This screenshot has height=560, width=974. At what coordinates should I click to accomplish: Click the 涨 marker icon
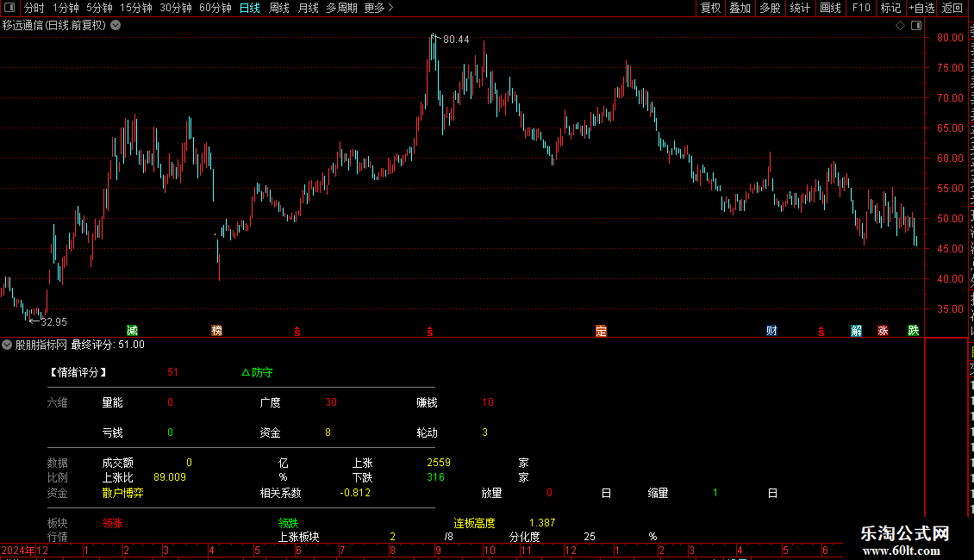tap(883, 330)
